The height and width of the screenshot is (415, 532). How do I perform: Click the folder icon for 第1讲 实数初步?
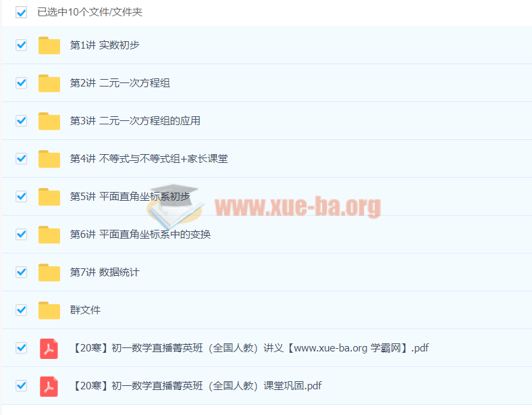coord(49,45)
